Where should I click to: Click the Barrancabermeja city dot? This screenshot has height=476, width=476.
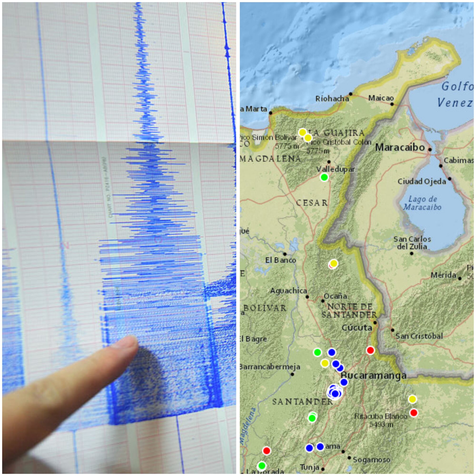(x=292, y=374)
